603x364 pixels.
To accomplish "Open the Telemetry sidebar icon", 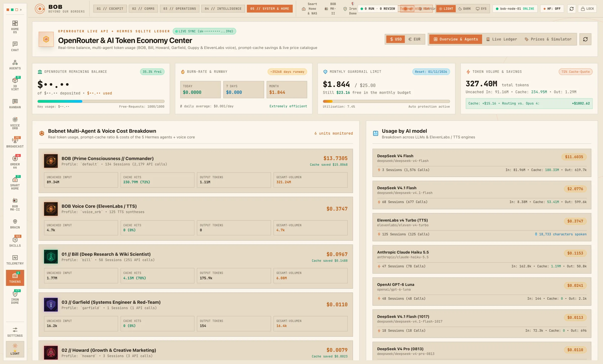I will click(15, 260).
